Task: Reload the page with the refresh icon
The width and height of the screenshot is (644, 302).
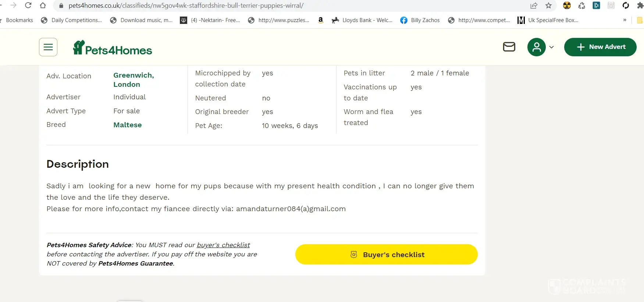Action: coord(28,6)
